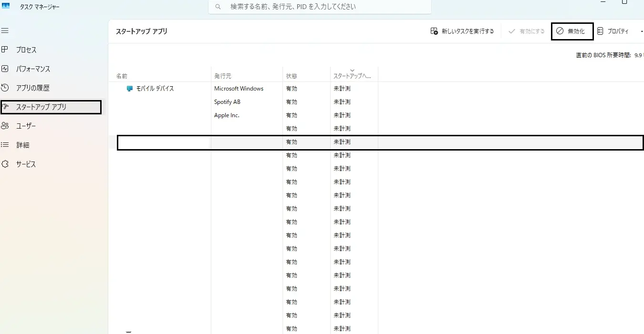Image resolution: width=644 pixels, height=334 pixels.
Task: Click the search box for name, publisher, PID
Action: tap(320, 7)
